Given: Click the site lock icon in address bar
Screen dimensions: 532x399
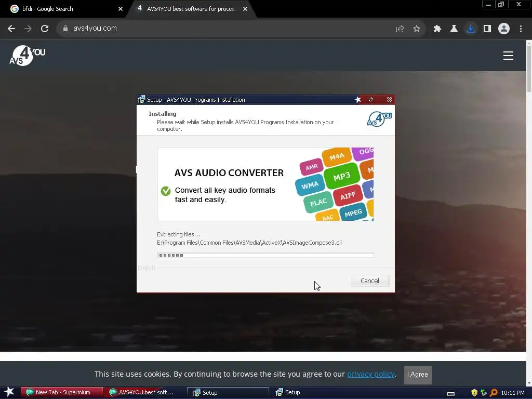Looking at the screenshot, I should [65, 29].
